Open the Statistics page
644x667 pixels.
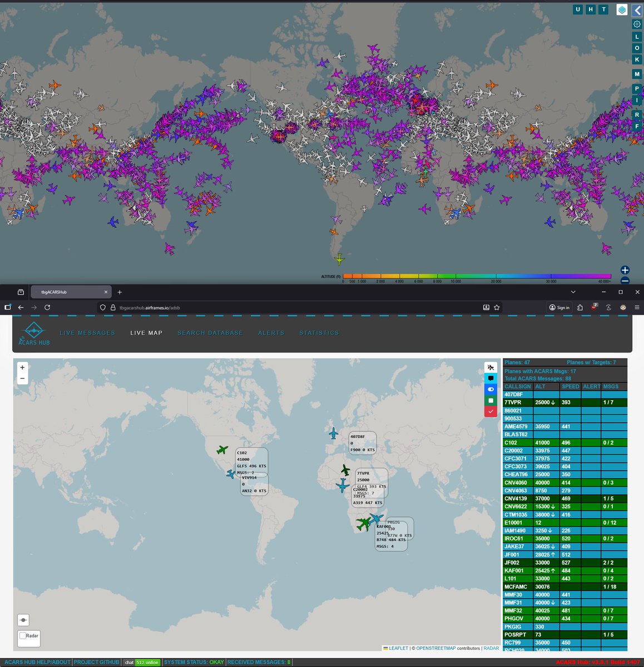[x=319, y=333]
